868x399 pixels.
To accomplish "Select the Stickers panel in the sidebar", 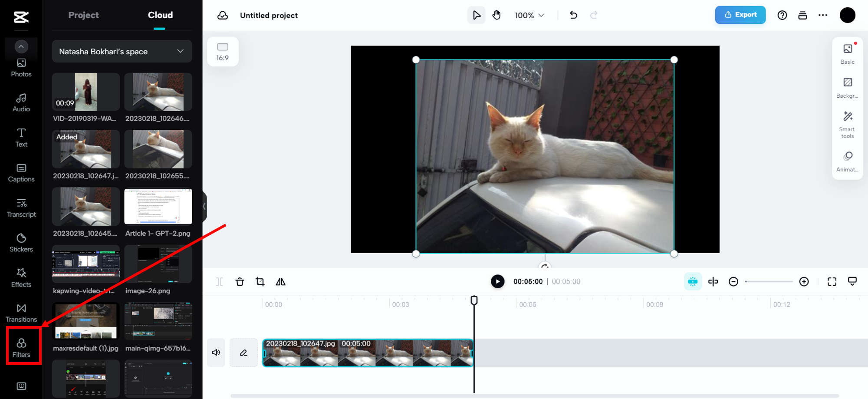I will [x=21, y=243].
